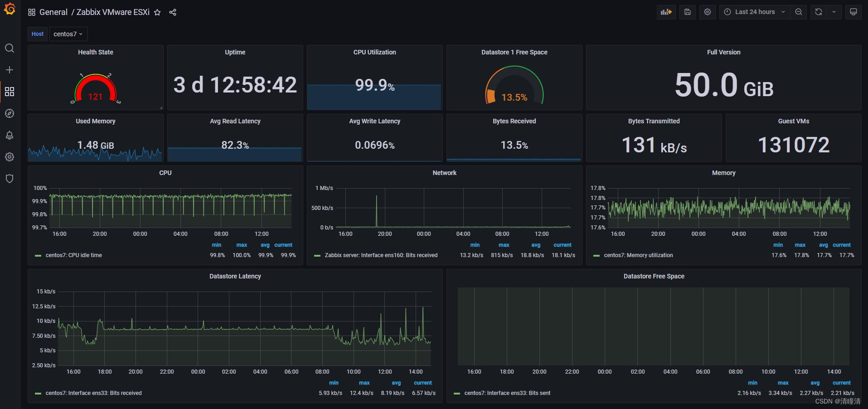Open the dashboard grid icon beside General
The height and width of the screenshot is (409, 868).
point(32,12)
